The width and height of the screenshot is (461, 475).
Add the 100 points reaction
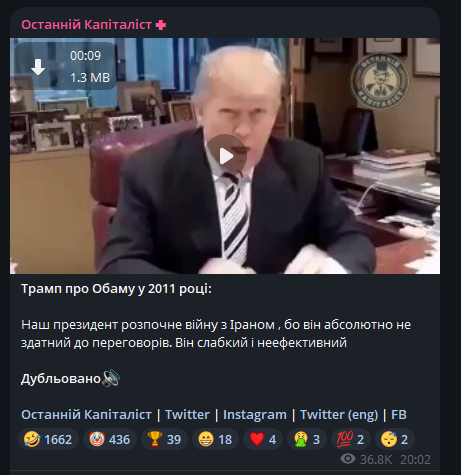[351, 439]
